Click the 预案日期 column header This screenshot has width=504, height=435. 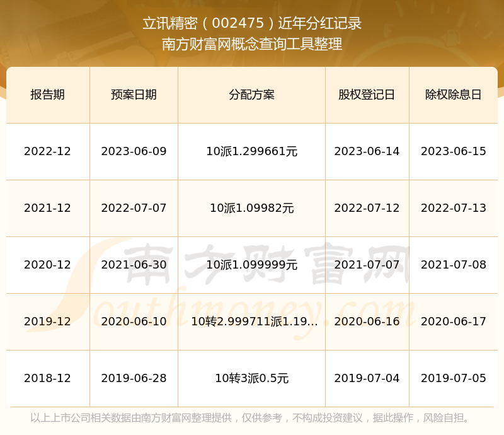[x=134, y=95]
